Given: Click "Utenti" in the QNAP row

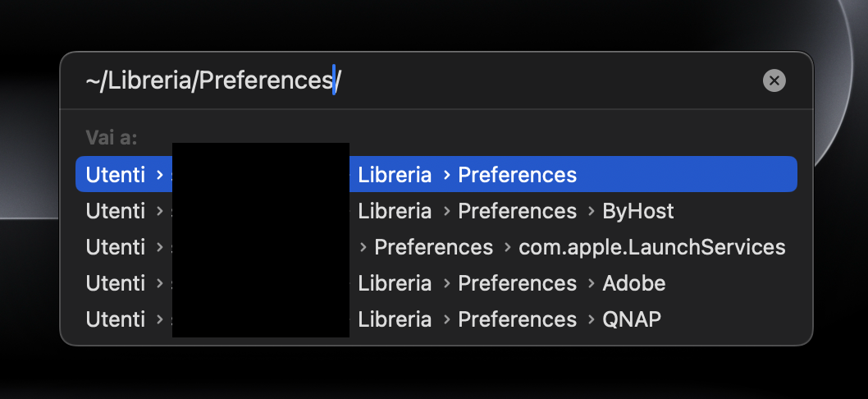Looking at the screenshot, I should [x=115, y=319].
